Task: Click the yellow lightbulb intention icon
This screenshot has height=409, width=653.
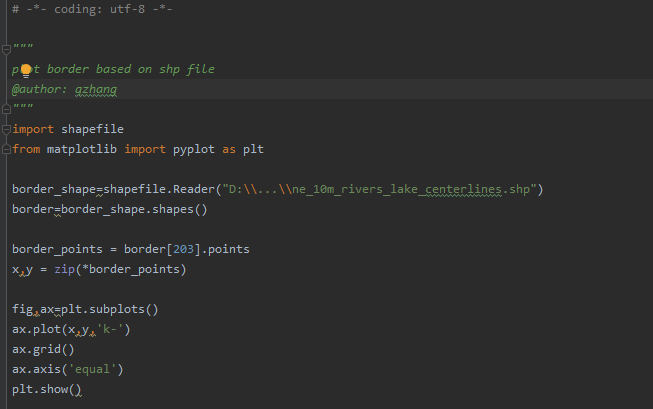Action: click(x=26, y=70)
